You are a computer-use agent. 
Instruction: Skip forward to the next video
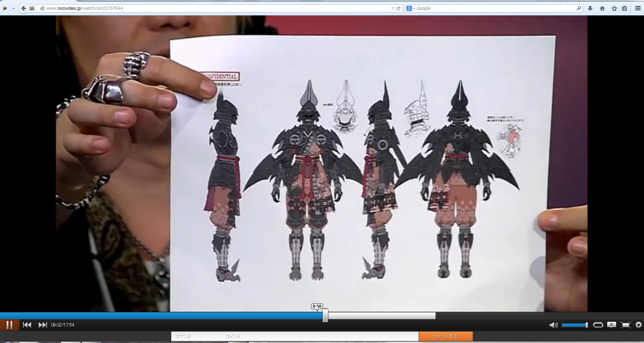[43, 325]
